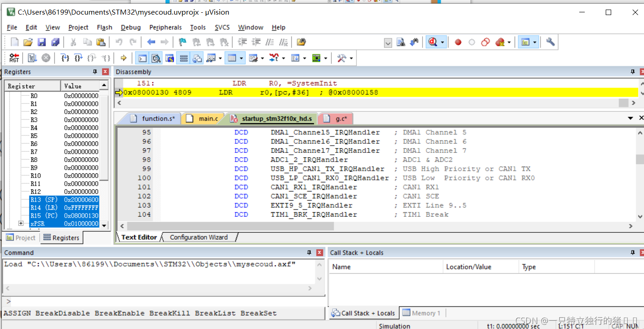The height and width of the screenshot is (329, 644).
Task: Insert a breakpoint with the red dot icon
Action: 458,42
